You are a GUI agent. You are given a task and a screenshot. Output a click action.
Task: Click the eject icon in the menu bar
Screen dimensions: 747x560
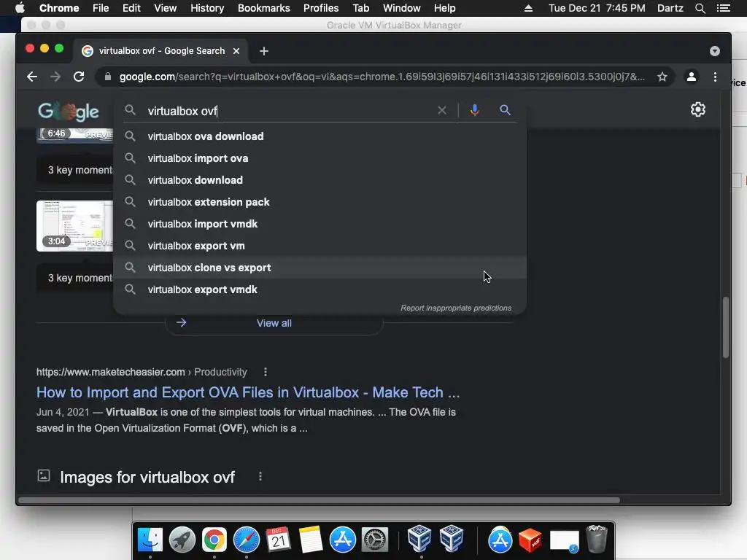click(528, 8)
